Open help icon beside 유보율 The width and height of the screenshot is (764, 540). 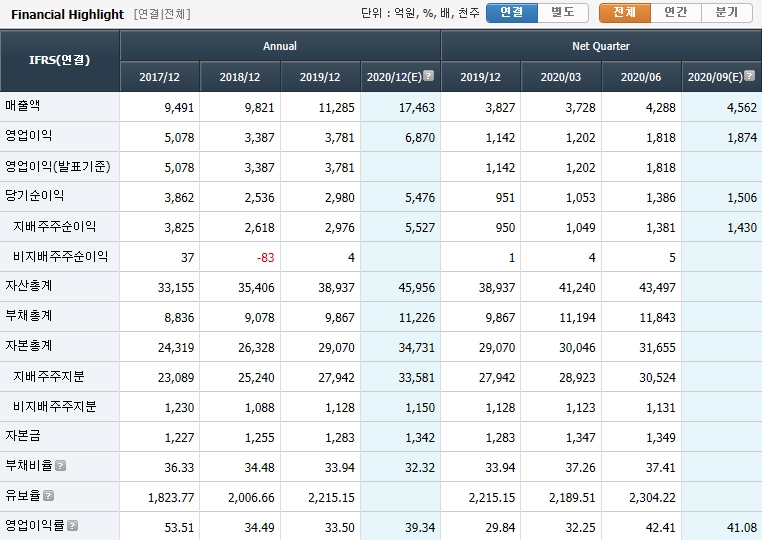tap(49, 496)
